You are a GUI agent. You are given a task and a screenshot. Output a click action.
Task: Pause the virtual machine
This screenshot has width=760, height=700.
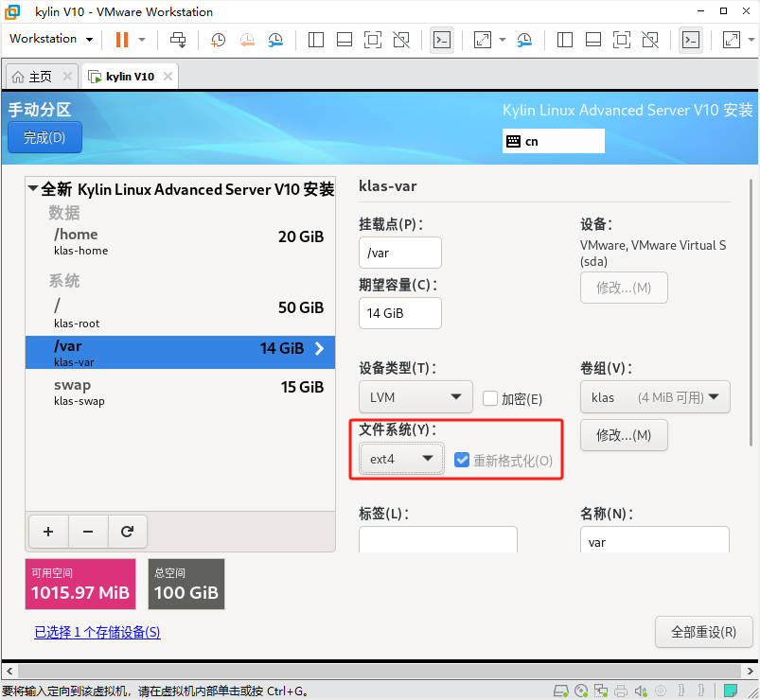(122, 40)
